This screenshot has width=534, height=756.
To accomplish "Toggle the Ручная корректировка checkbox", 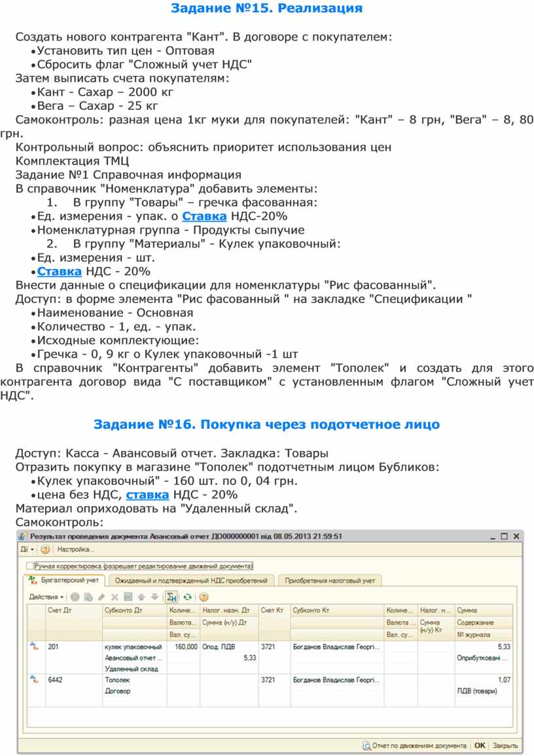I will click(30, 566).
